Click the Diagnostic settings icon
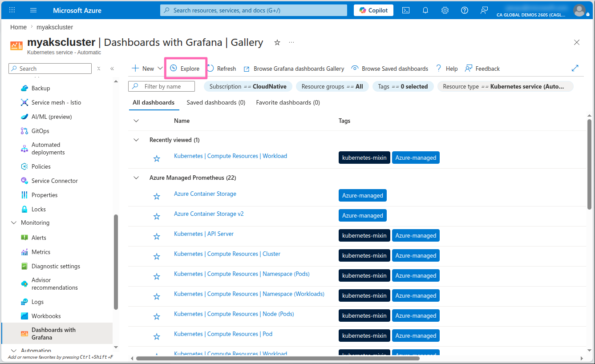Image resolution: width=595 pixels, height=364 pixels. tap(24, 266)
